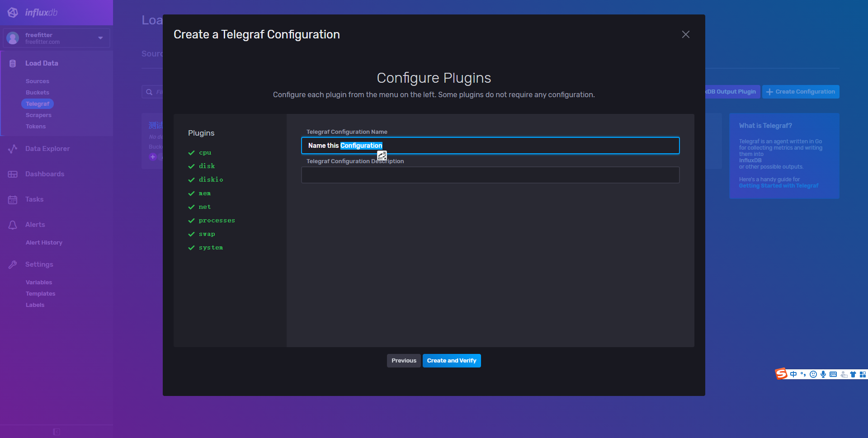Open the Scrapers submenu item

pyautogui.click(x=38, y=115)
